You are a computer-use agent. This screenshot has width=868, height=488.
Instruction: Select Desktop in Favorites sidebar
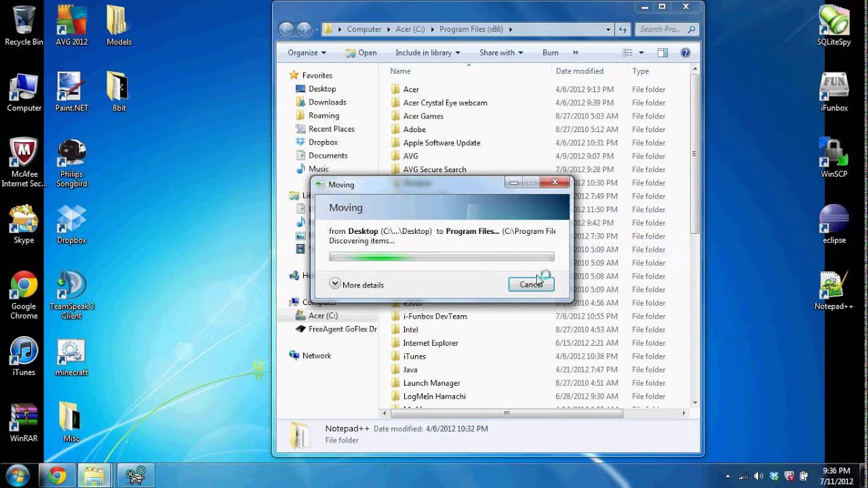[321, 89]
